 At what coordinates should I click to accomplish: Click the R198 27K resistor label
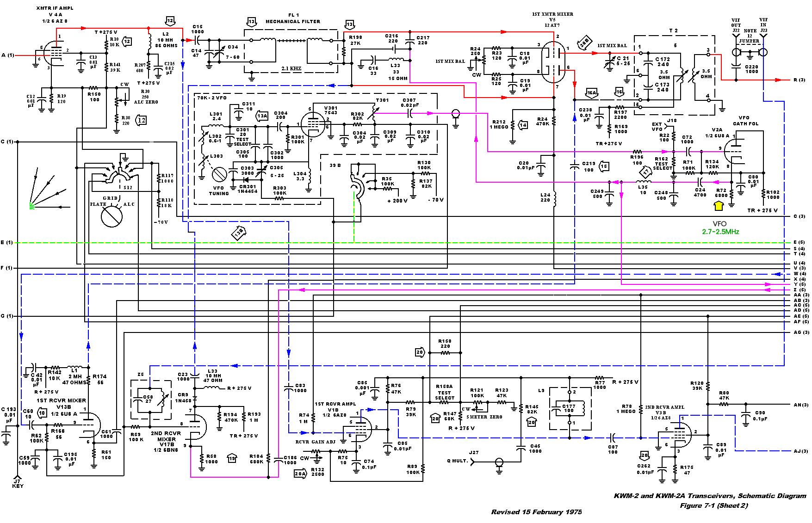[x=355, y=40]
